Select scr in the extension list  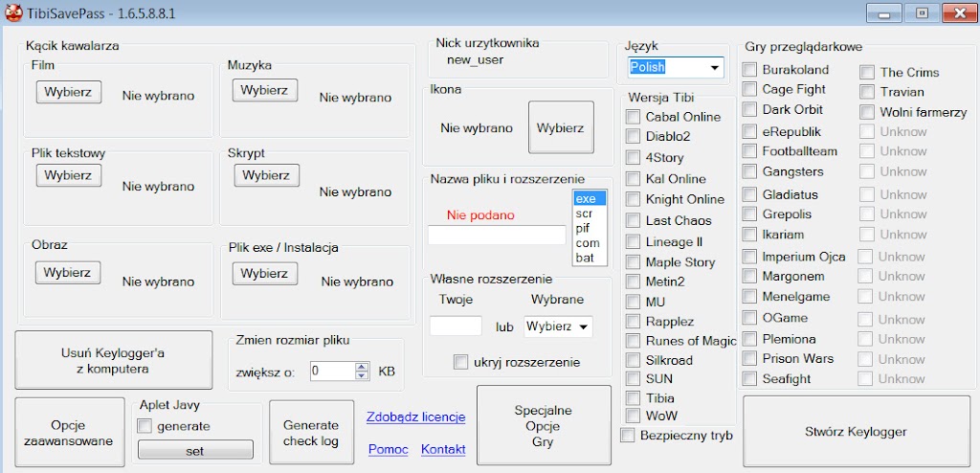pos(590,214)
